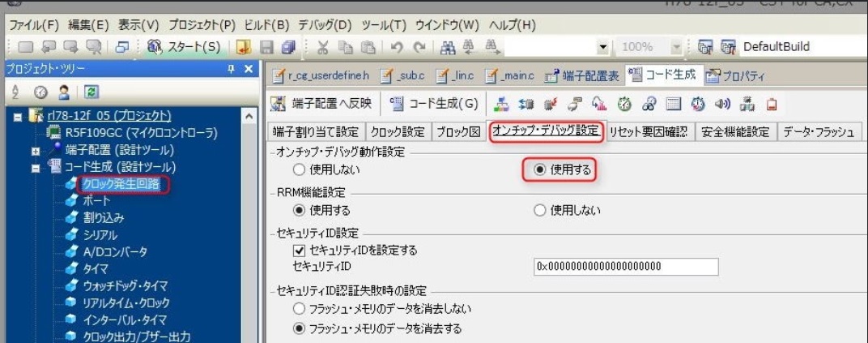The image size is (868, 343).
Task: Switch to the クロック設定 tab
Action: pyautogui.click(x=397, y=132)
